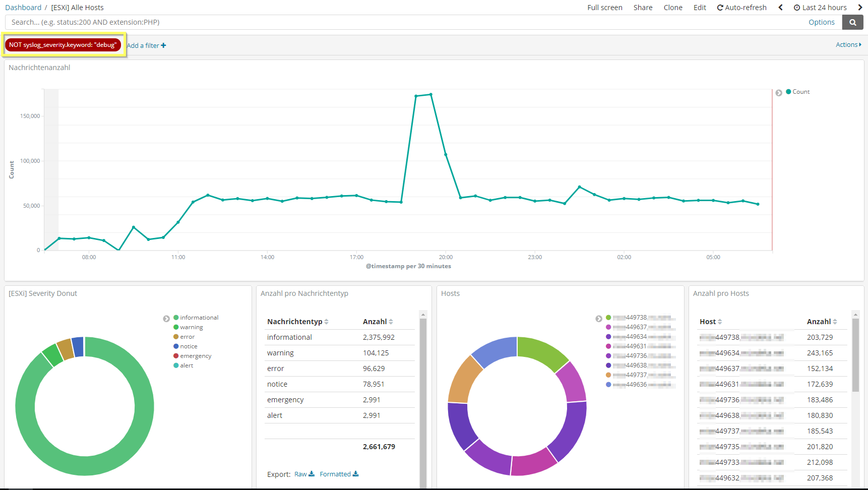Click scrollbar of Anzahl pro Nachrichtentyp panel
Screen dimensions: 868x490
point(423,403)
